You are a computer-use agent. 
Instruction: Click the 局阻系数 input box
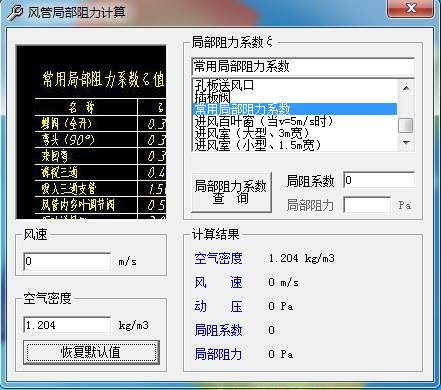[379, 180]
